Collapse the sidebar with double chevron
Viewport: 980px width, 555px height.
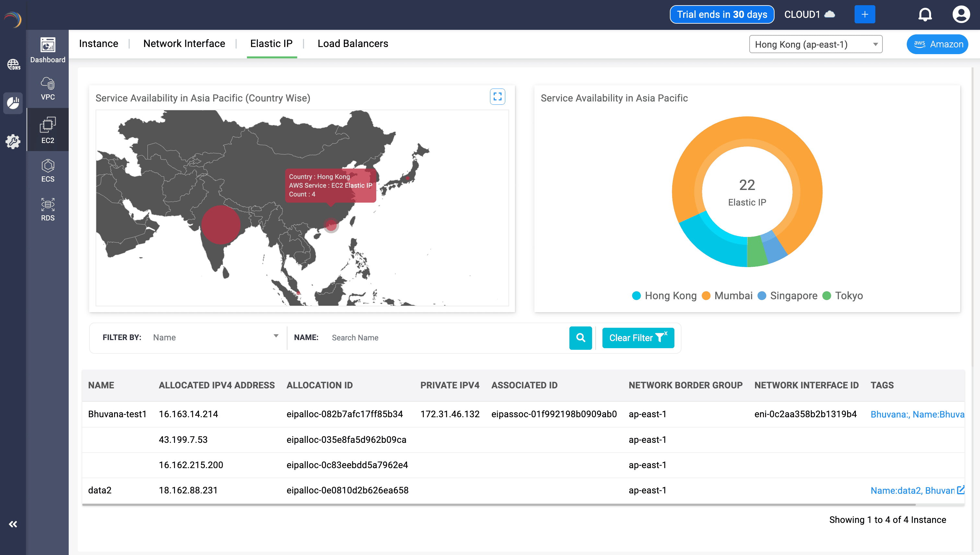[x=13, y=524]
